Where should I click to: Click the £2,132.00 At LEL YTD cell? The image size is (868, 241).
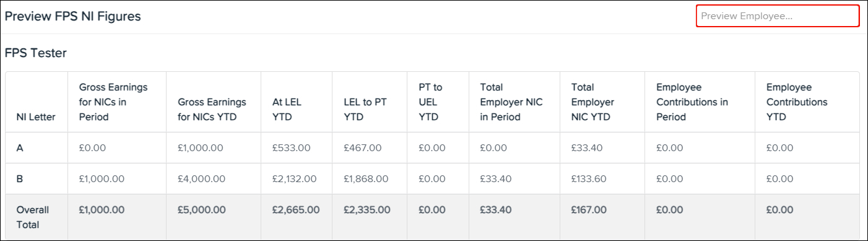294,179
